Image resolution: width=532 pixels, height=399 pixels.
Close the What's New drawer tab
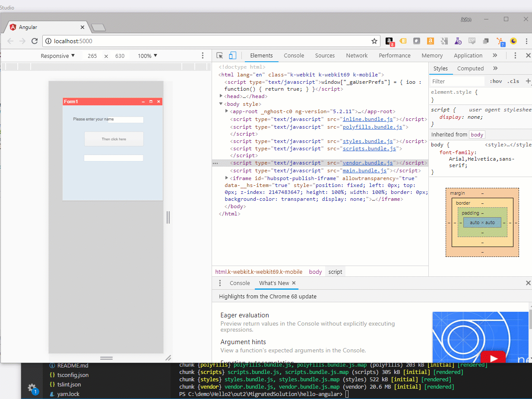pos(294,283)
